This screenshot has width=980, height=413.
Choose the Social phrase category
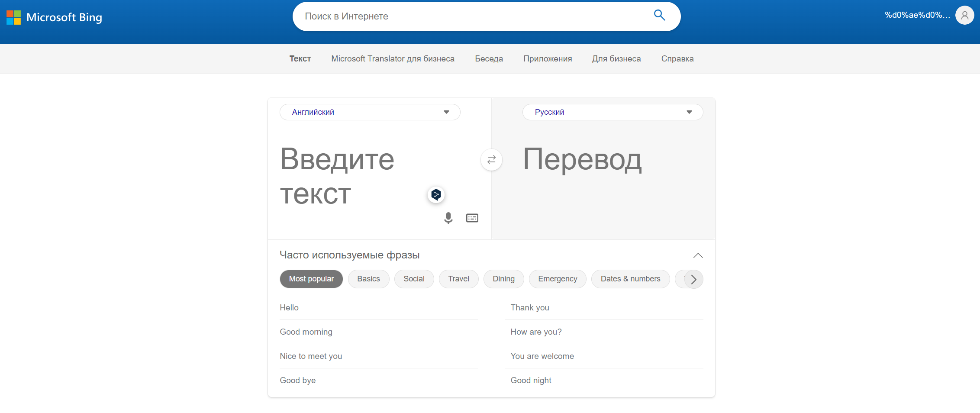tap(414, 279)
